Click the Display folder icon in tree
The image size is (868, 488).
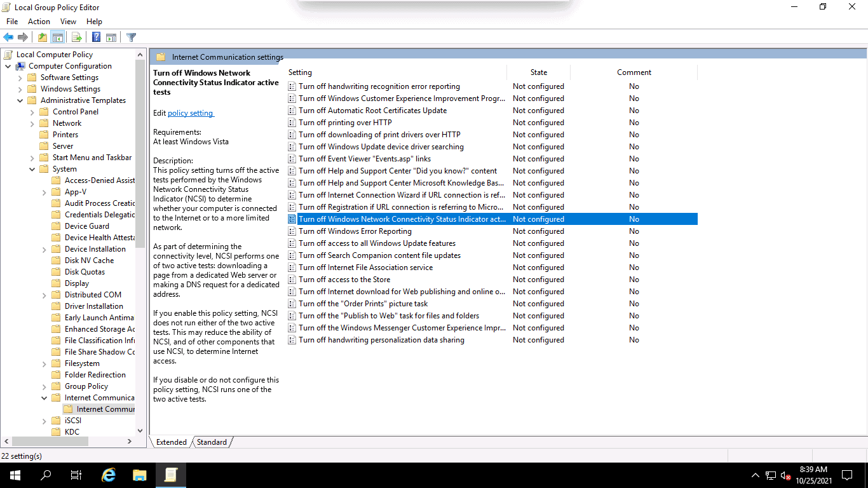click(x=56, y=283)
